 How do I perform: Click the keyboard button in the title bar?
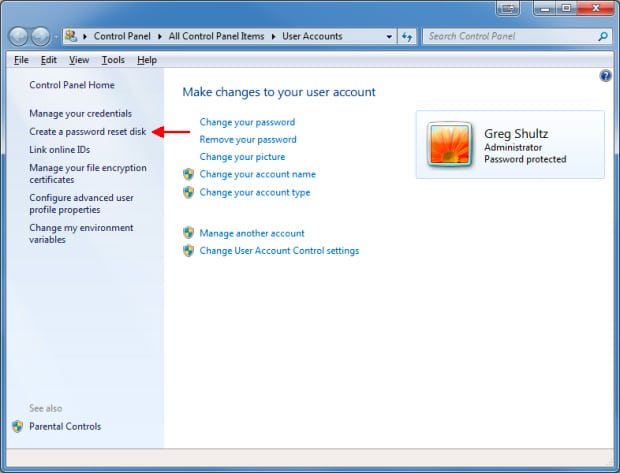point(508,8)
